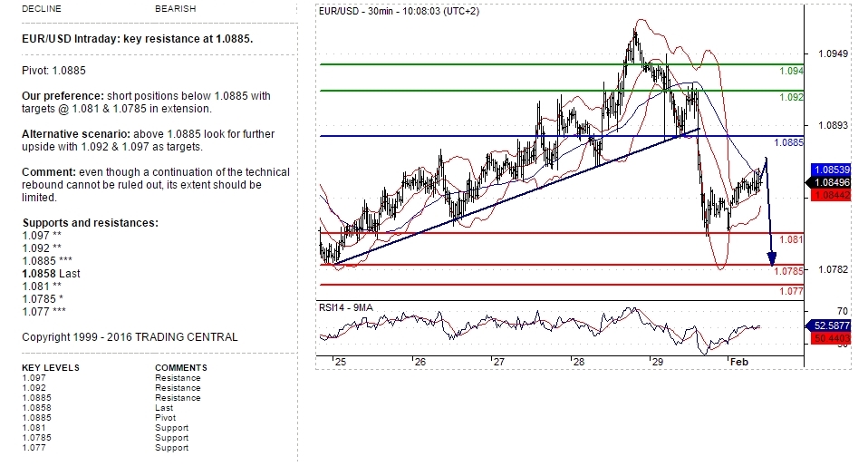
Task: Select the '1.081 **' support entry
Action: [x=42, y=287]
